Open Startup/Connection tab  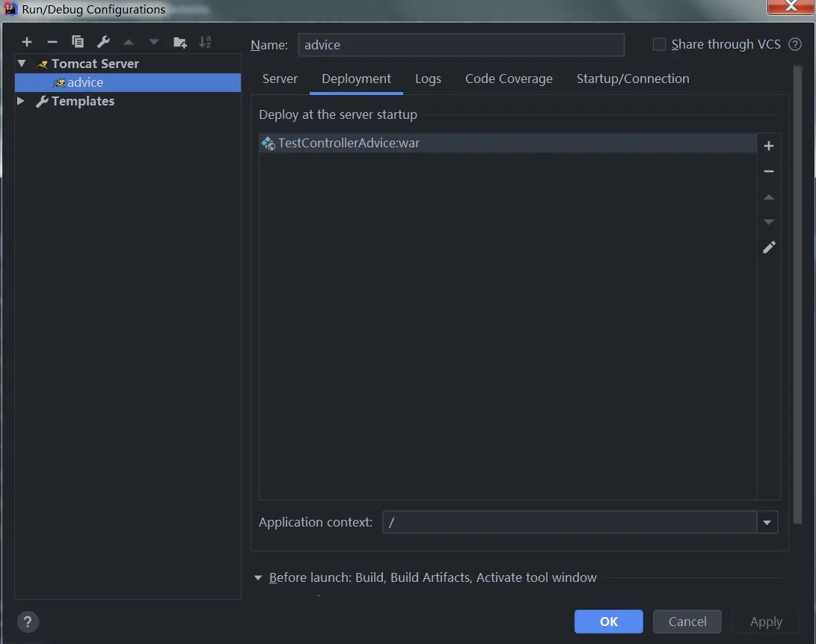pyautogui.click(x=632, y=79)
